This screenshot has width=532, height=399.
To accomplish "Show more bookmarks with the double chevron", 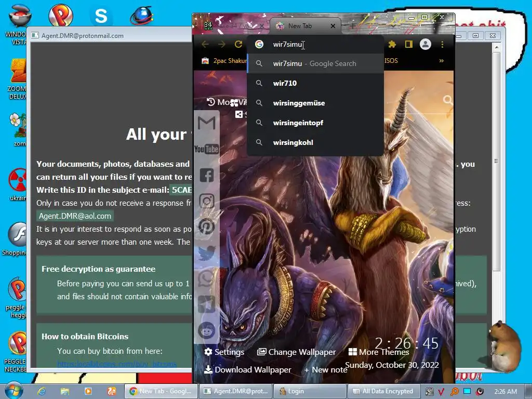I will [442, 61].
